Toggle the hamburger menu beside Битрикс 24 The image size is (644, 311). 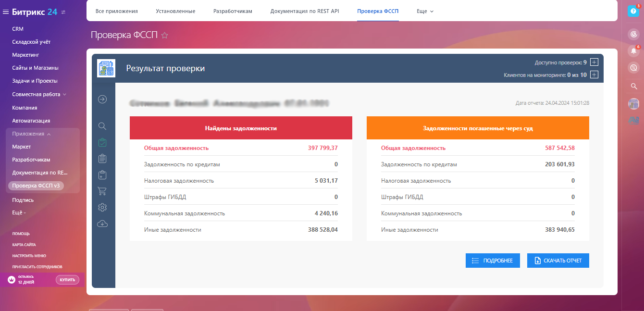coord(6,12)
